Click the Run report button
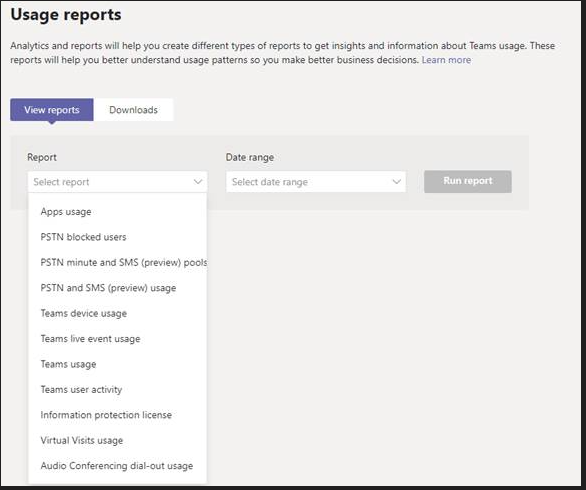Image resolution: width=586 pixels, height=490 pixels. 468,182
